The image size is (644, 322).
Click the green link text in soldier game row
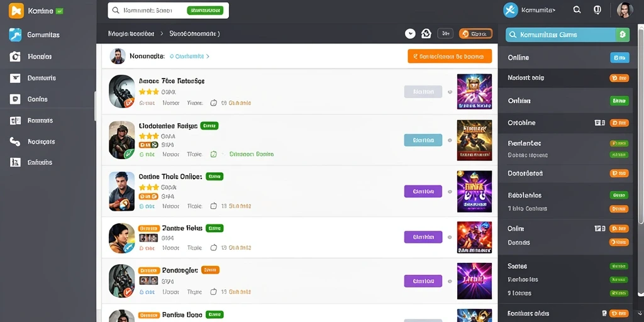(x=252, y=155)
